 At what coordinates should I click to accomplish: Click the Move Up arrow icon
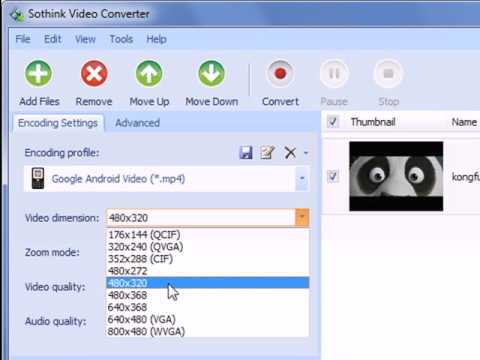(x=149, y=73)
